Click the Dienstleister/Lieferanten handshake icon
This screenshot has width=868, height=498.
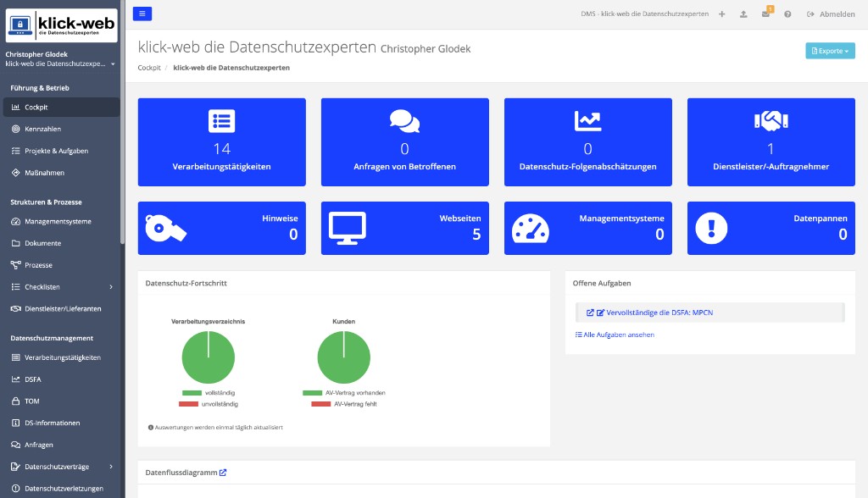click(x=15, y=309)
